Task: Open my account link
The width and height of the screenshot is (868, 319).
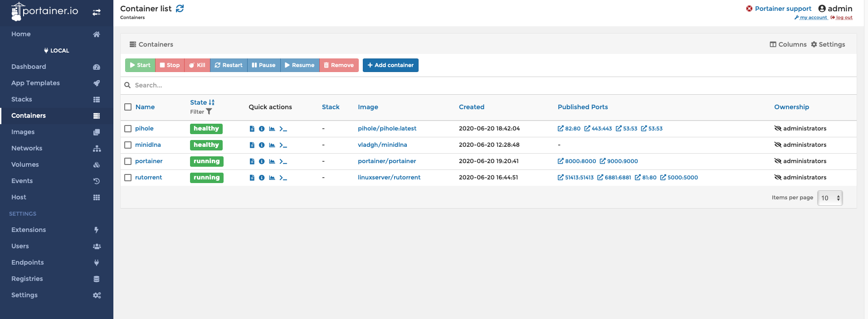Action: click(811, 18)
